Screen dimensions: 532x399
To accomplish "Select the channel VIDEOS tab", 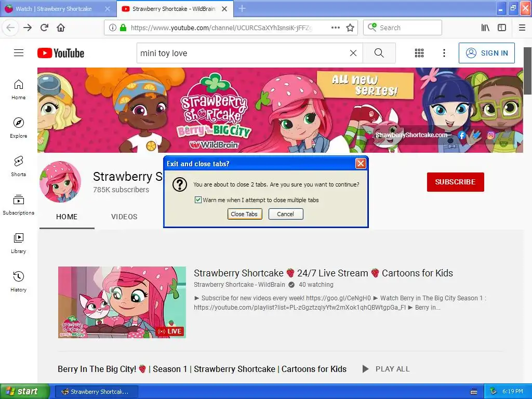I will click(x=124, y=217).
